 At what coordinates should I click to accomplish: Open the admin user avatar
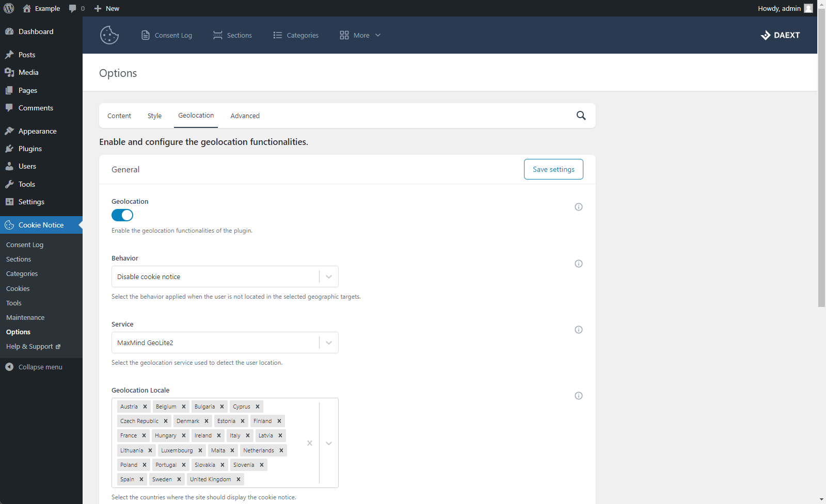click(808, 8)
